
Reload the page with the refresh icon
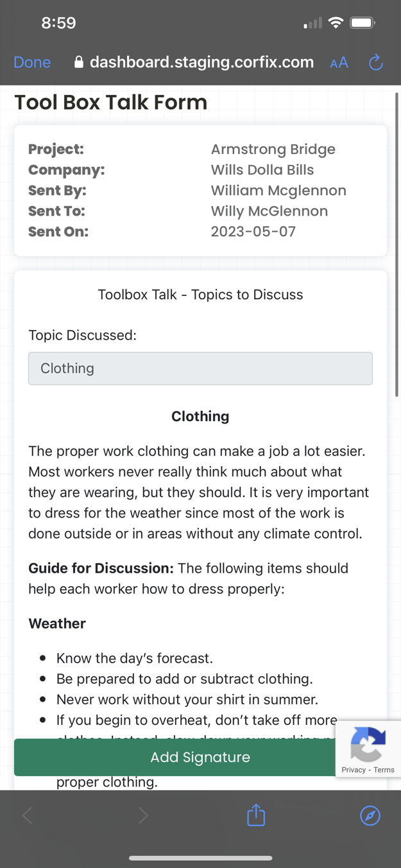[x=376, y=62]
